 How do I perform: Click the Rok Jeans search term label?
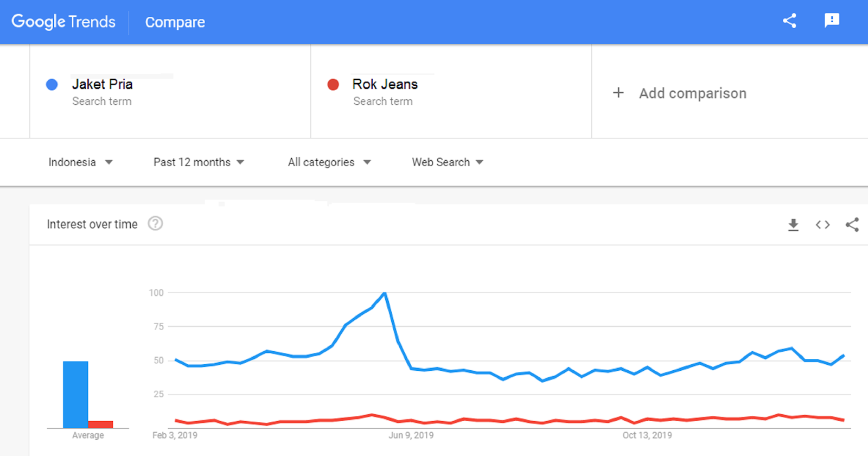385,84
